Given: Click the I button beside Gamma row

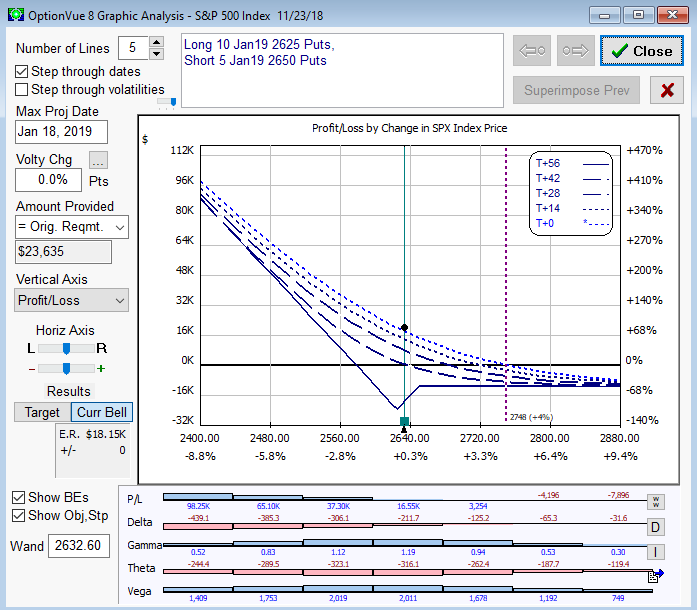Looking at the screenshot, I should click(656, 551).
